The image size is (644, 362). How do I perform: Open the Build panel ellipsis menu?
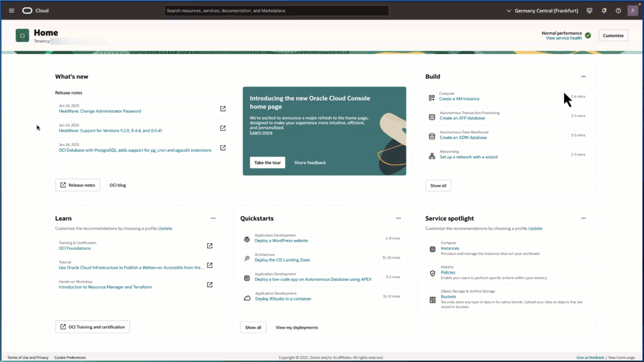(583, 76)
